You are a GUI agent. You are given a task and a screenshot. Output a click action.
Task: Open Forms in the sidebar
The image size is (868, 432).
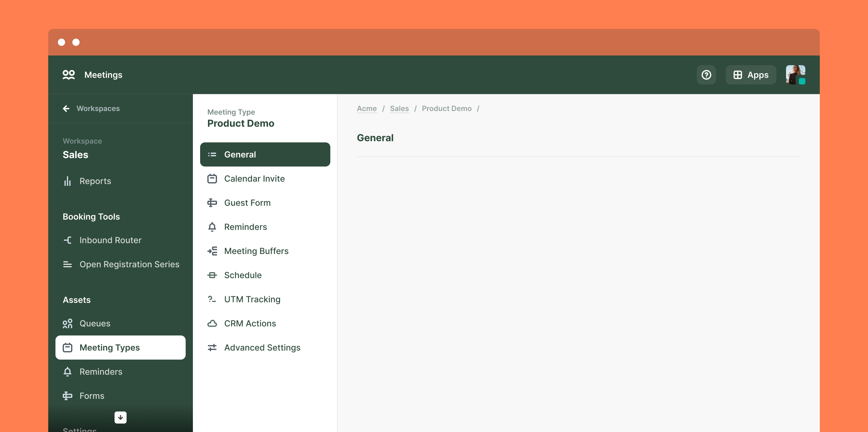(x=92, y=396)
